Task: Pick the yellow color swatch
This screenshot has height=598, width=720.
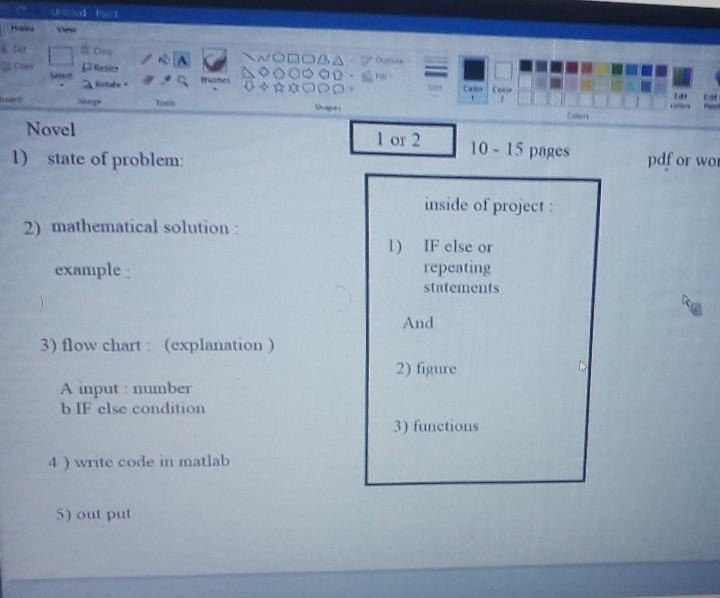Action: [602, 69]
